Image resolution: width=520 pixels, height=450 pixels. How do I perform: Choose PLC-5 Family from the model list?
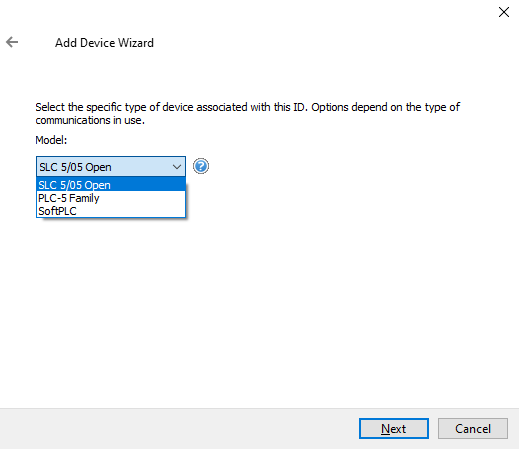tap(111, 198)
